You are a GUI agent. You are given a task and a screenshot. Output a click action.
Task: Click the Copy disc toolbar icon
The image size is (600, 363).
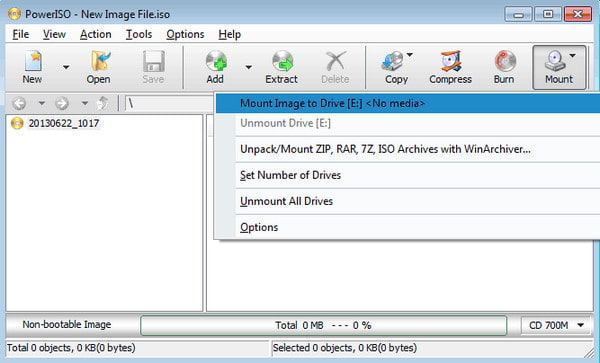click(x=393, y=61)
